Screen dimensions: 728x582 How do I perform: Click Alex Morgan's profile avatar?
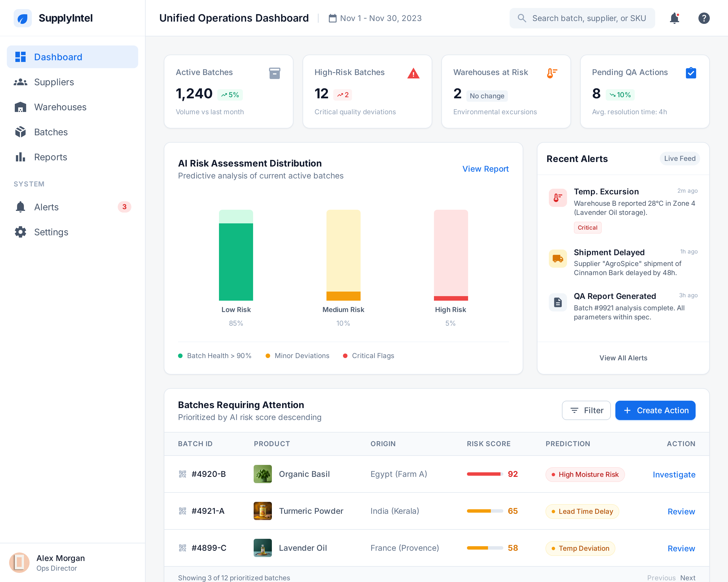[19, 562]
